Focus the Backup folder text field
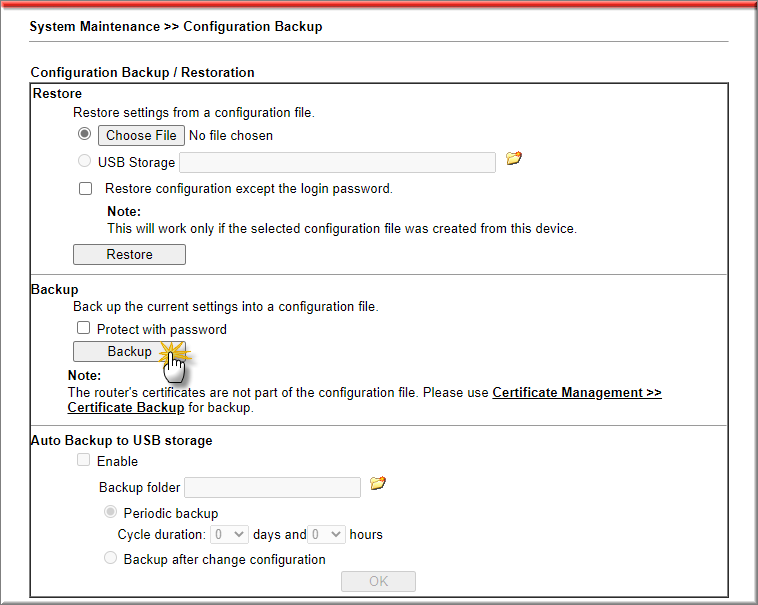Screen dimensions: 758x605 click(273, 488)
